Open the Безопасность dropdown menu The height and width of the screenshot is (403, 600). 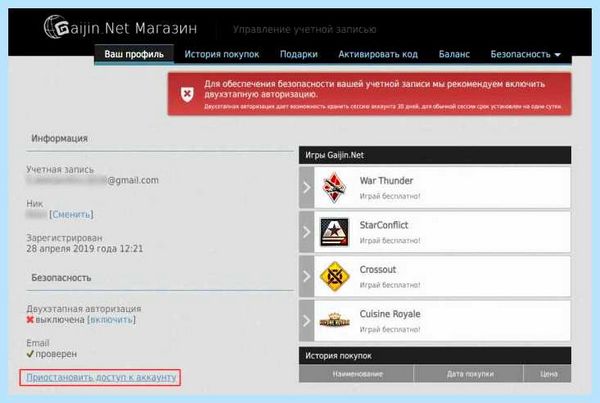tap(525, 54)
